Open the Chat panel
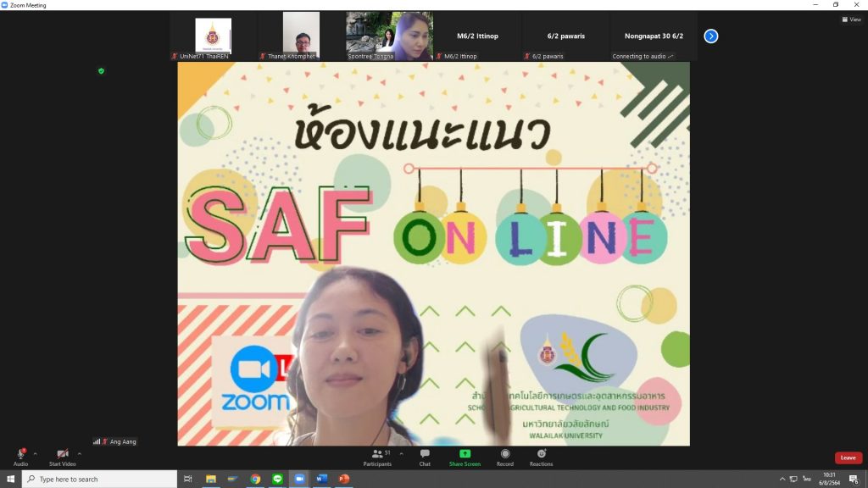868x488 pixels. click(x=425, y=455)
